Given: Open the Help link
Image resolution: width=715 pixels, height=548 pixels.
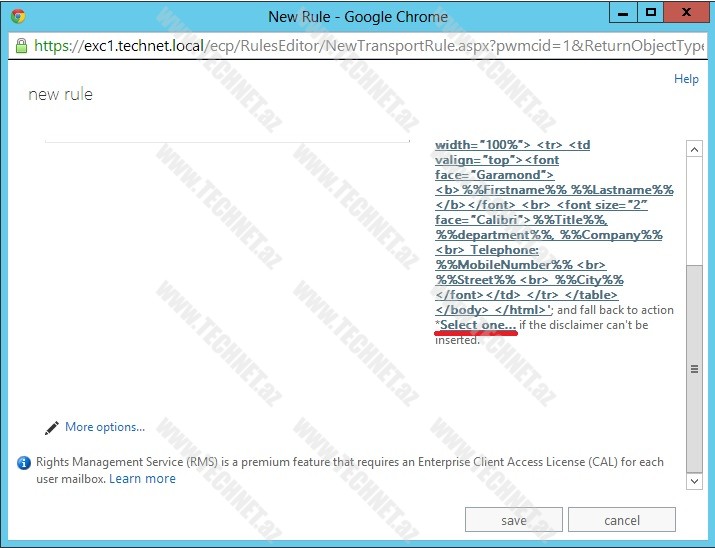Looking at the screenshot, I should [x=686, y=79].
